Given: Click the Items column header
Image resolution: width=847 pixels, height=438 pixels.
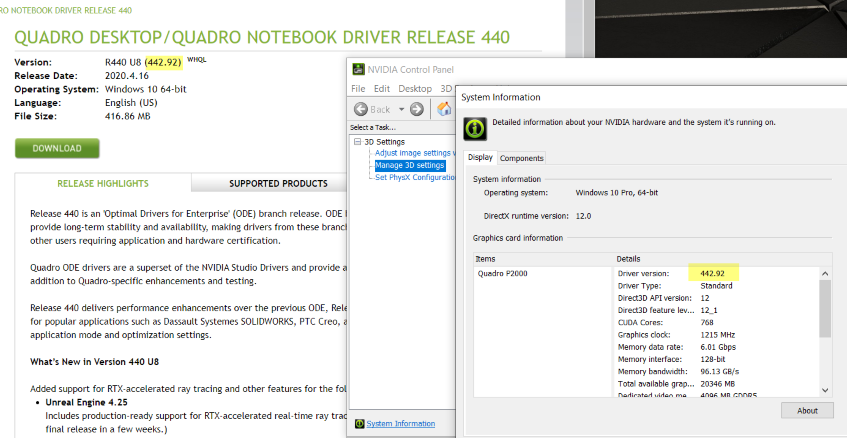Looking at the screenshot, I should [544, 259].
